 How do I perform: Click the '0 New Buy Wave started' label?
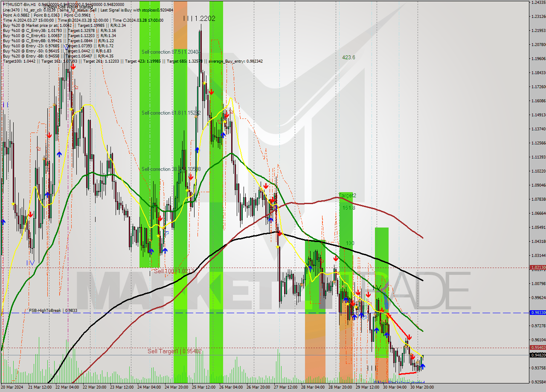click(x=399, y=382)
